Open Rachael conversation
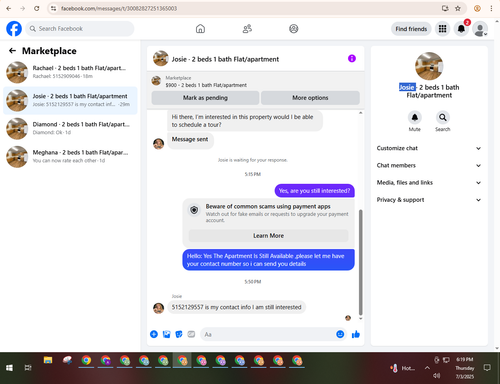 (x=70, y=72)
